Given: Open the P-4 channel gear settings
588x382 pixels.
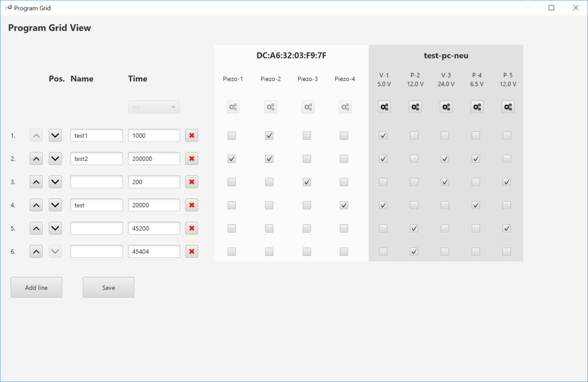Looking at the screenshot, I should click(477, 107).
